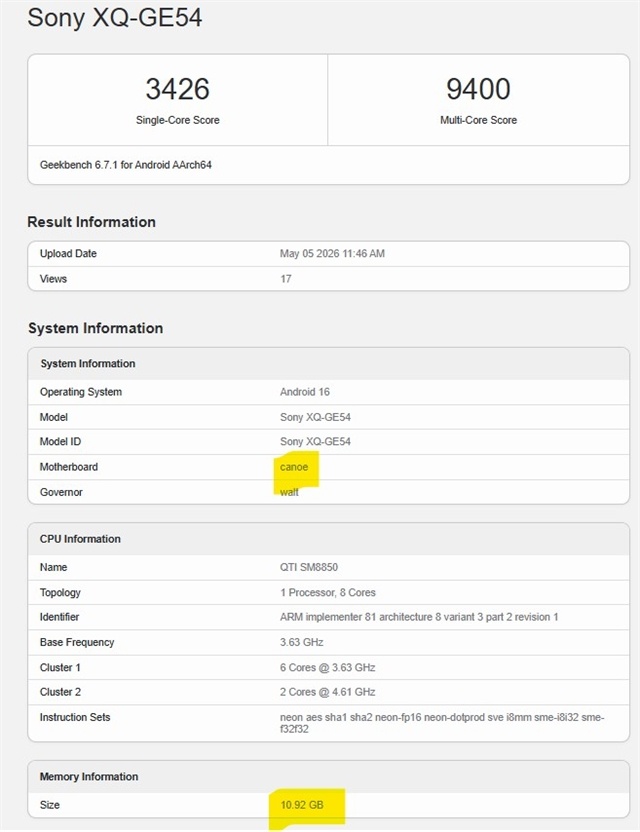Click the CPU Information table header
Viewport: 640px width, 832px height.
(x=80, y=539)
